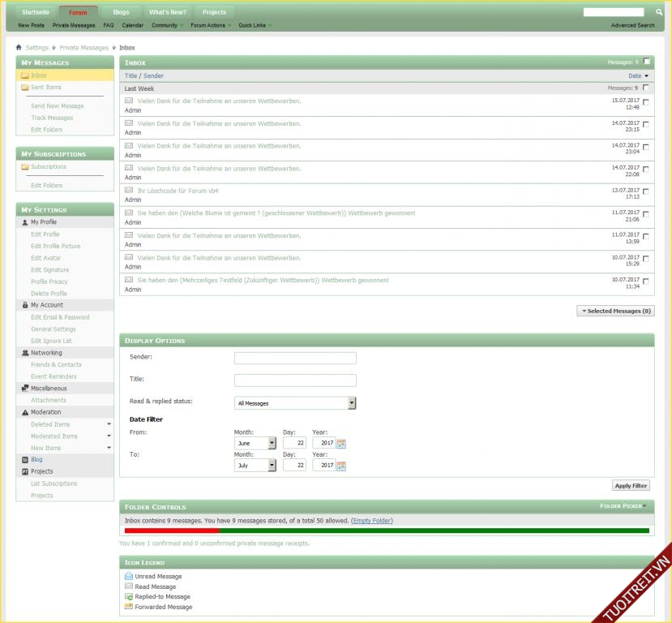Click the Empty Folder link

click(372, 521)
